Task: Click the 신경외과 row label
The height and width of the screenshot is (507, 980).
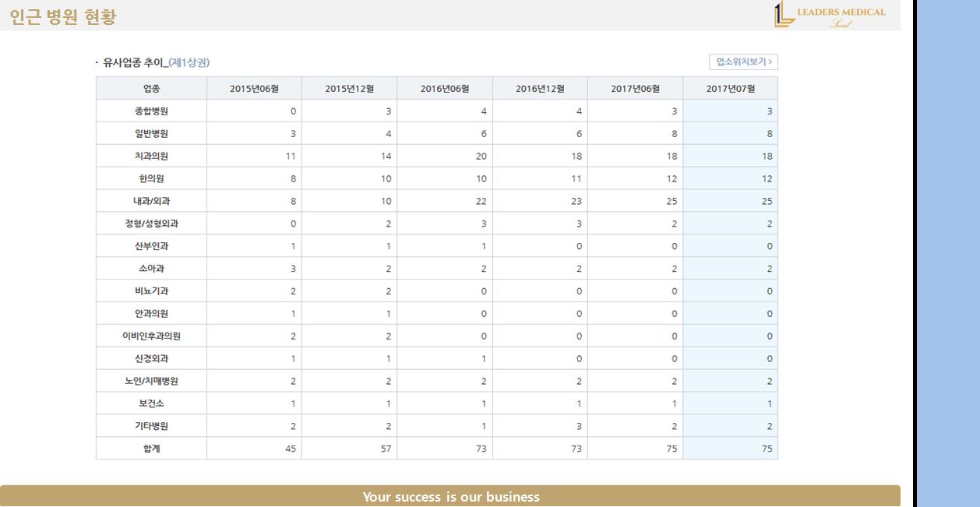Action: click(151, 359)
